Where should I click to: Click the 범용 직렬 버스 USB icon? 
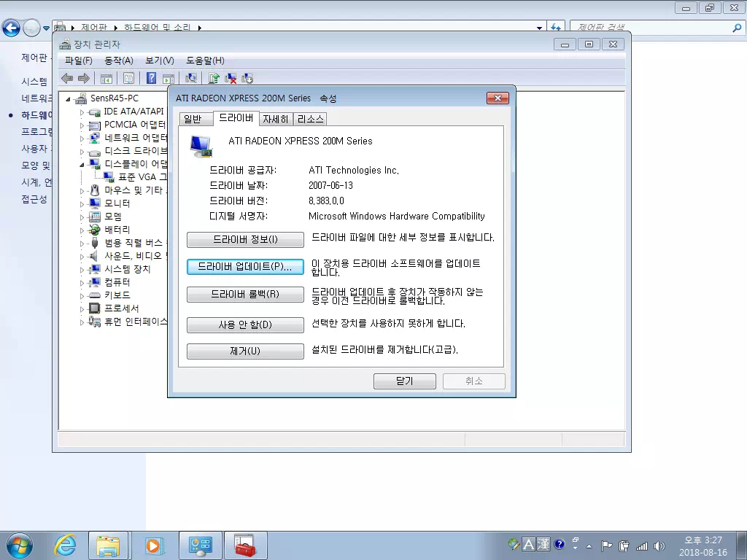coord(94,243)
